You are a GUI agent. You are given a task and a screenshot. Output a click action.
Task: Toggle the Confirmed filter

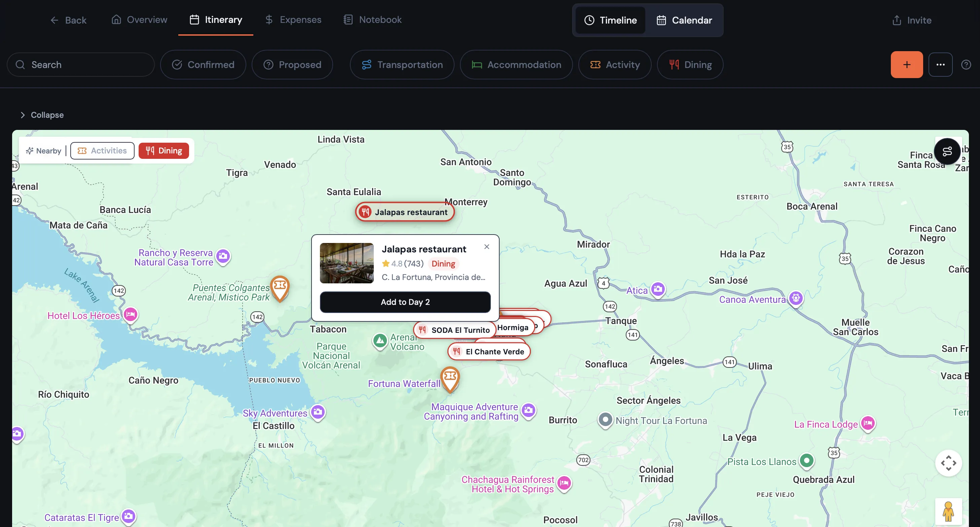tap(203, 65)
